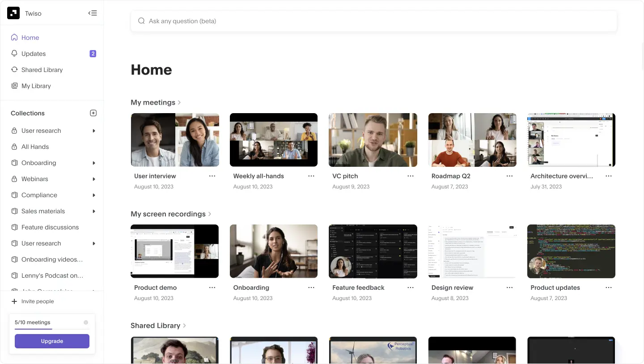644x364 pixels.
Task: Click the Architecture overview title text
Action: (x=562, y=176)
